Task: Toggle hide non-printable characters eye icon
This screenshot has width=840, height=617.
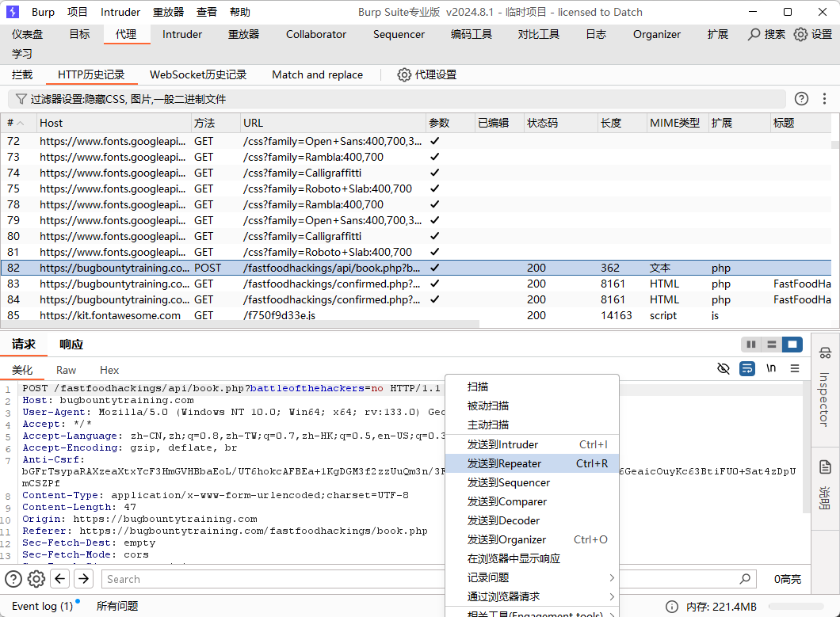Action: (724, 368)
